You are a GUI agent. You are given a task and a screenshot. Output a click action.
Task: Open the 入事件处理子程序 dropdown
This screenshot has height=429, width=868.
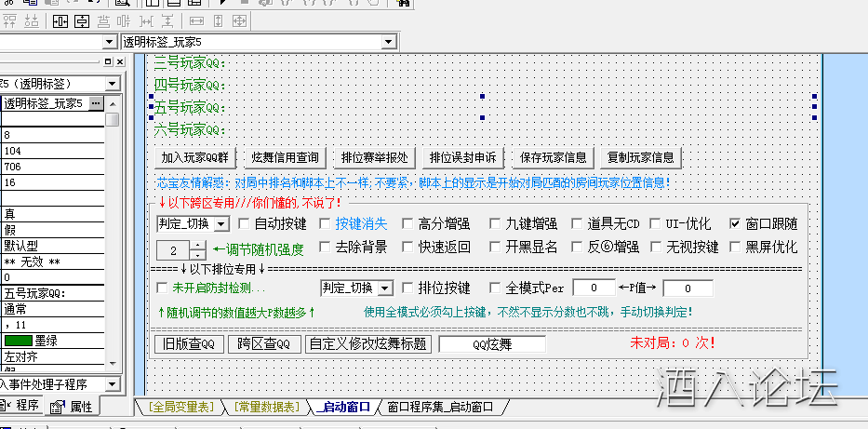[x=114, y=383]
